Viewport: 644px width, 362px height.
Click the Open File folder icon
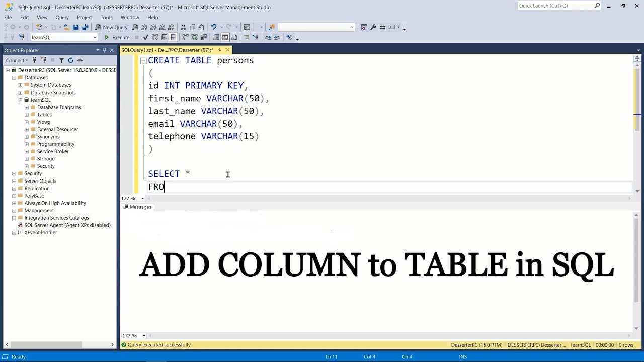[x=66, y=27]
